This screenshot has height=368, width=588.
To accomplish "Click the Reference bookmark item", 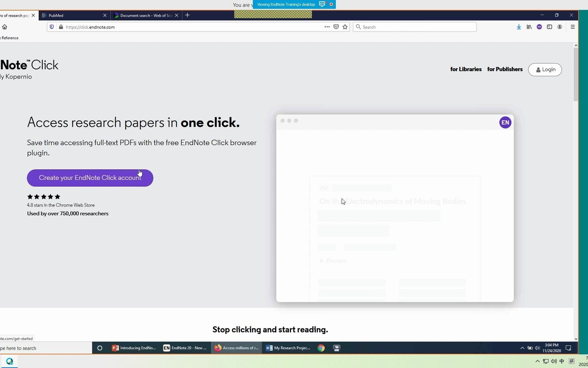I will (10, 38).
